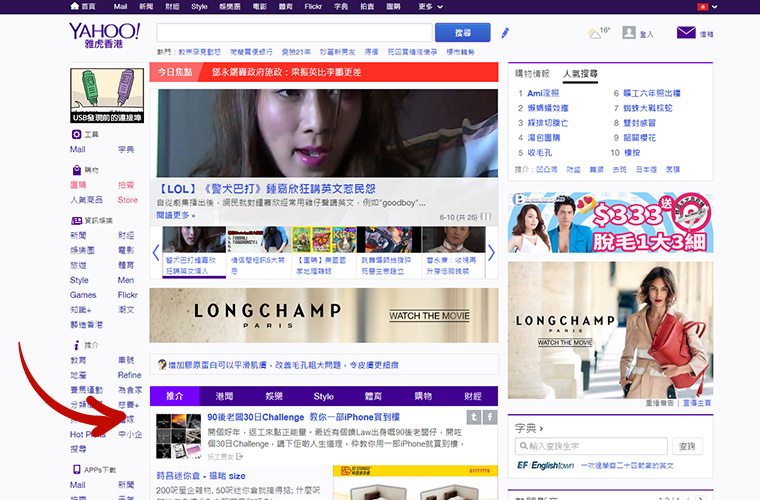Click the 日本遊 recommended link
The height and width of the screenshot is (500, 760).
point(646,169)
